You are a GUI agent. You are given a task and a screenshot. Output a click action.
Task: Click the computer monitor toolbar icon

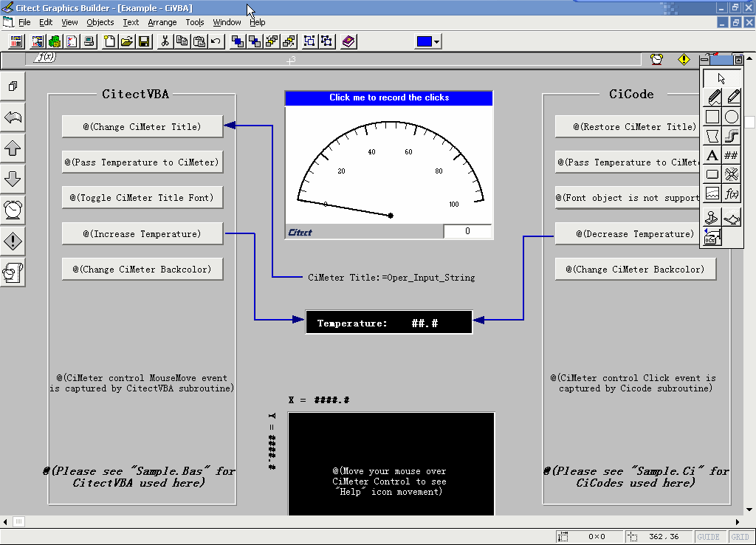coord(89,41)
